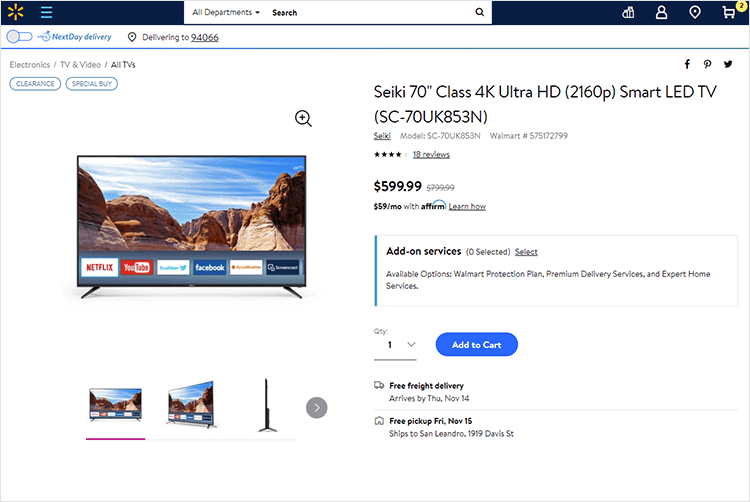Click the Clearance tag
Viewport: 750px width, 502px height.
coord(35,84)
